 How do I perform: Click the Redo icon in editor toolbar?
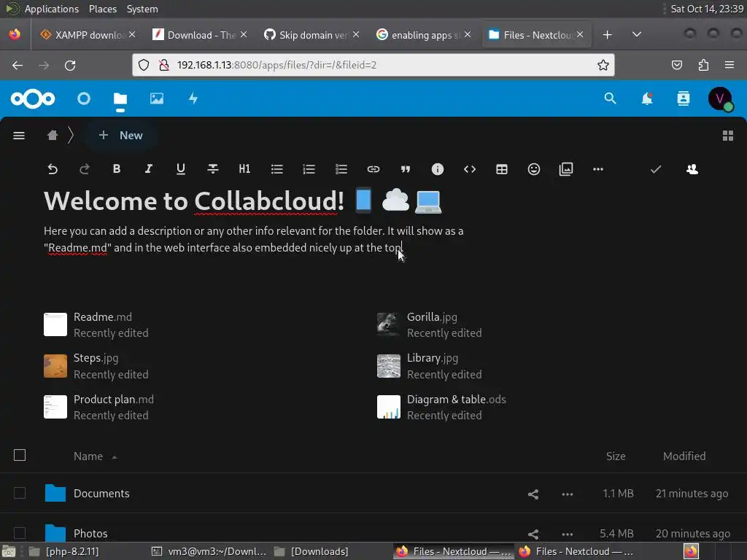point(85,169)
